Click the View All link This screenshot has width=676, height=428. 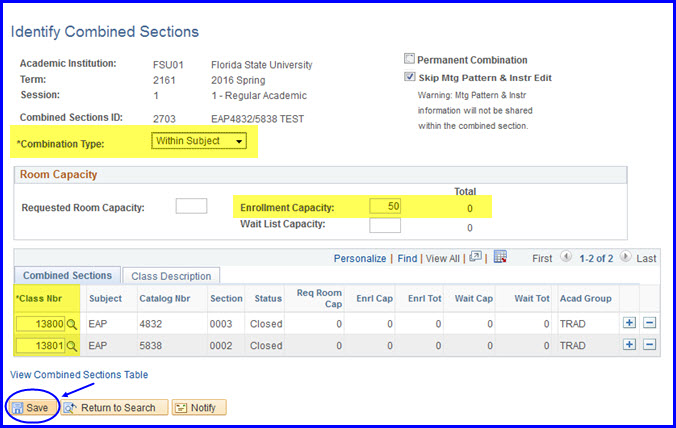tap(442, 259)
